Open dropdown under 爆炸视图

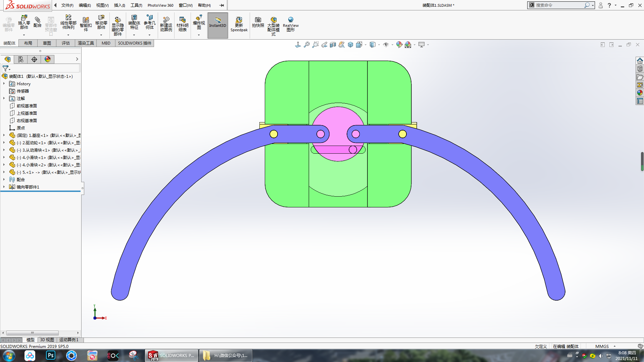point(199,35)
